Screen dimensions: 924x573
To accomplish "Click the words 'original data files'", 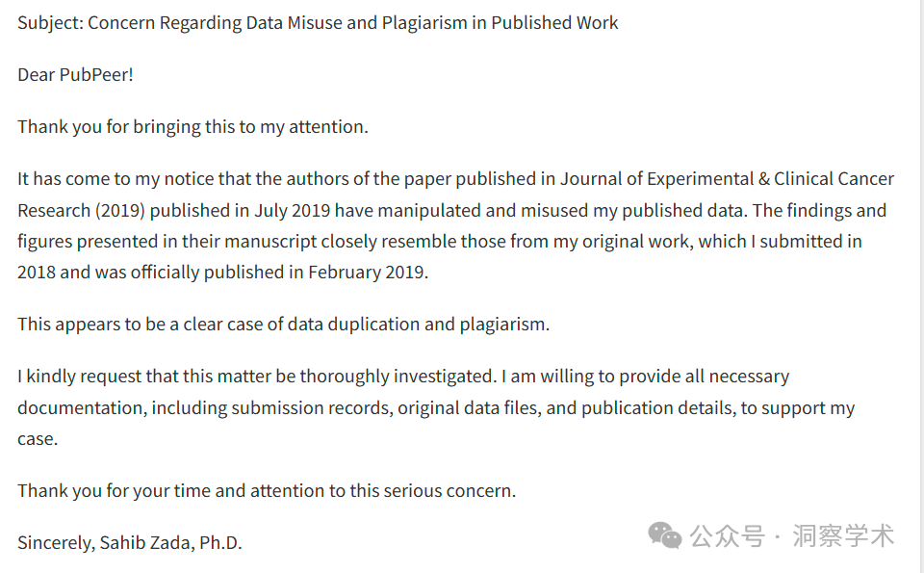I will 469,408.
